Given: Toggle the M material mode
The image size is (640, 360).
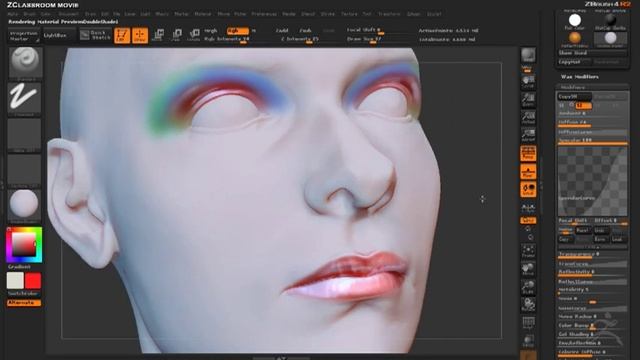Looking at the screenshot, I should (x=254, y=31).
